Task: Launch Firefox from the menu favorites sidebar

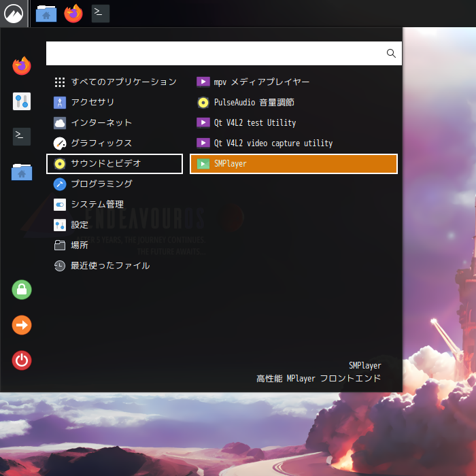Action: click(x=22, y=66)
